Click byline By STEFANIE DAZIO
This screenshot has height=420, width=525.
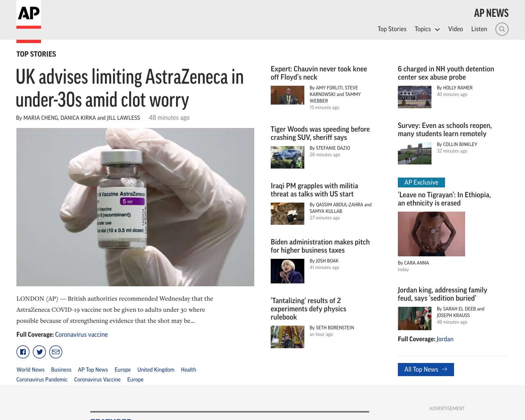coord(330,148)
